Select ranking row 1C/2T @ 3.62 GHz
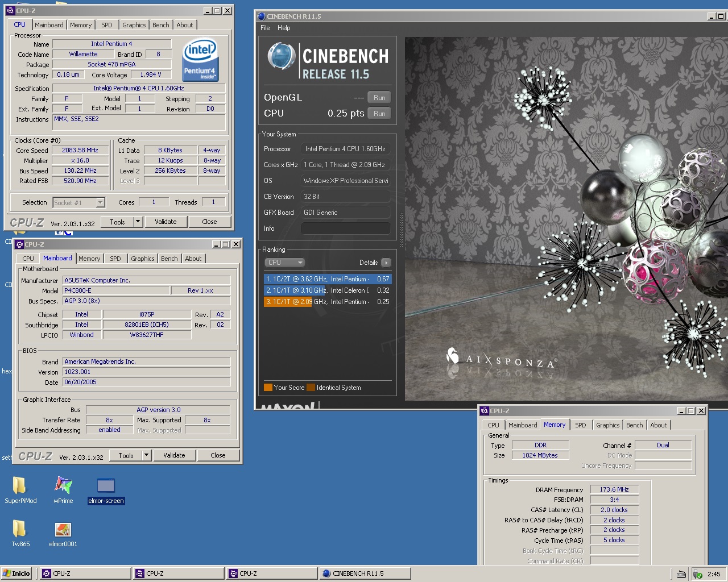The height and width of the screenshot is (582, 728). (x=328, y=279)
